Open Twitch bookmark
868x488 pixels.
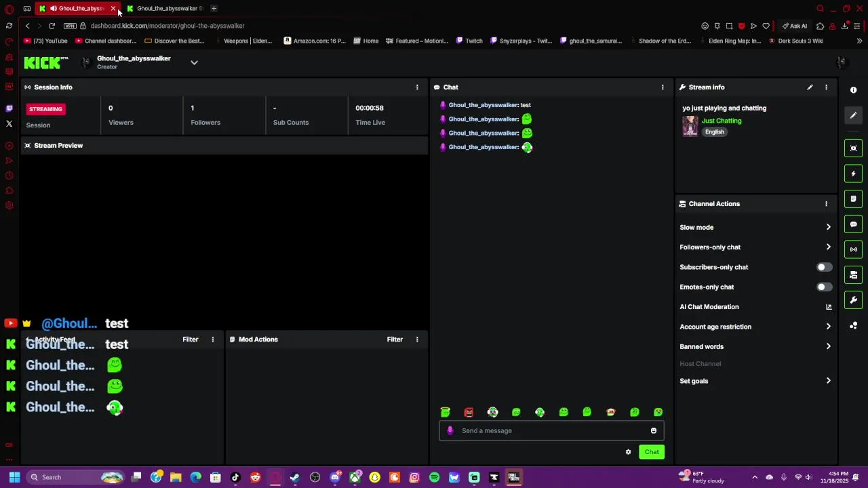469,41
